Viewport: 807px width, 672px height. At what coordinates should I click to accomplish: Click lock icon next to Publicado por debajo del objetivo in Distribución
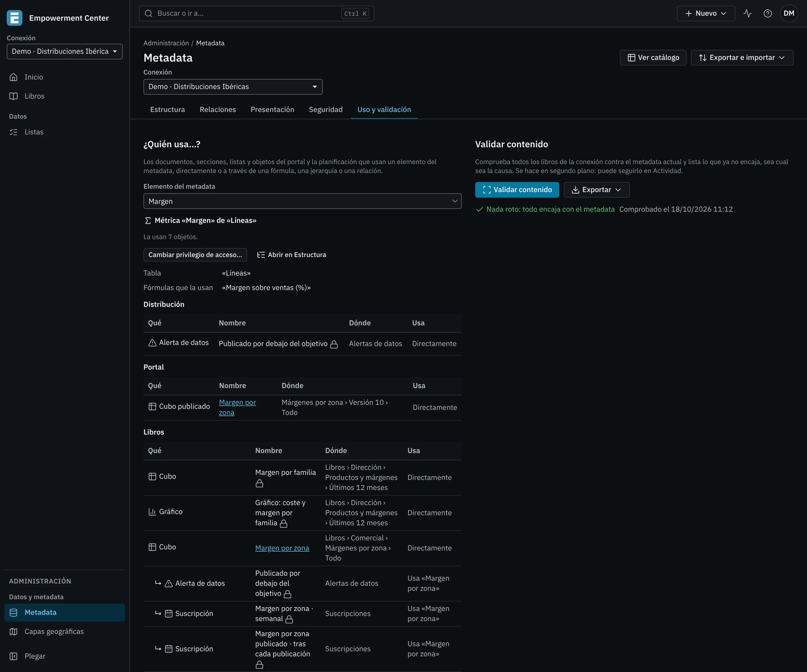point(334,344)
